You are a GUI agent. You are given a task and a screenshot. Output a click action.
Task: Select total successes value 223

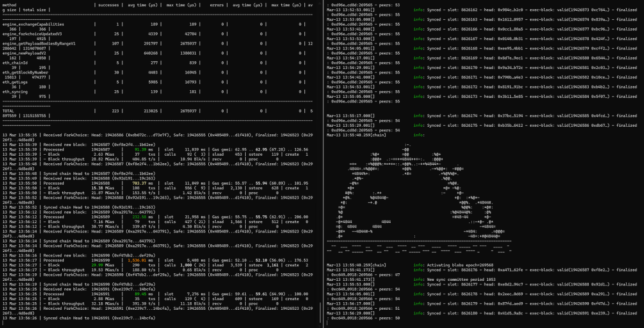tap(116, 112)
